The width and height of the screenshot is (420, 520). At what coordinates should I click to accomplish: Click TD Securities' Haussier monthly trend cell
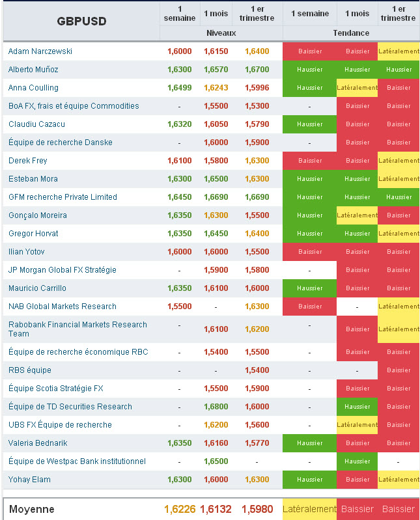pos(357,407)
